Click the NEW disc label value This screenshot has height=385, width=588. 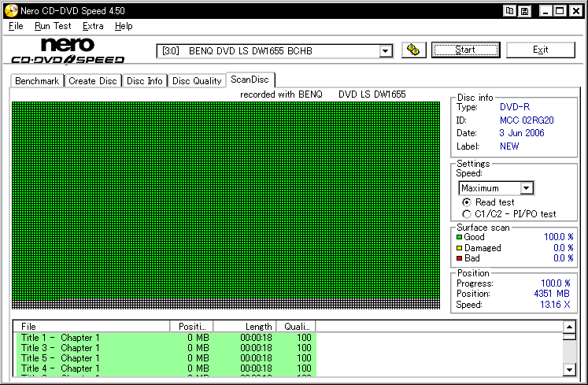509,146
